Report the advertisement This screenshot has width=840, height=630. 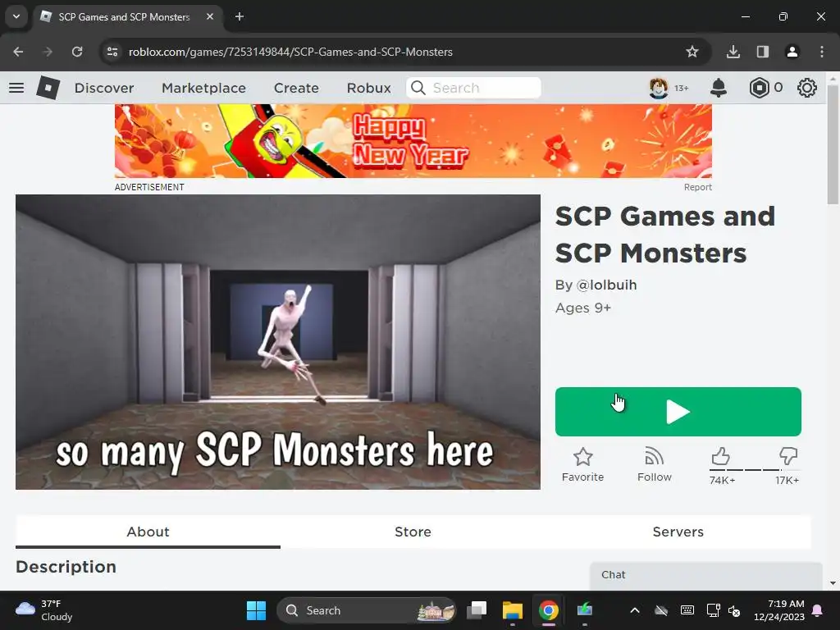(x=697, y=187)
